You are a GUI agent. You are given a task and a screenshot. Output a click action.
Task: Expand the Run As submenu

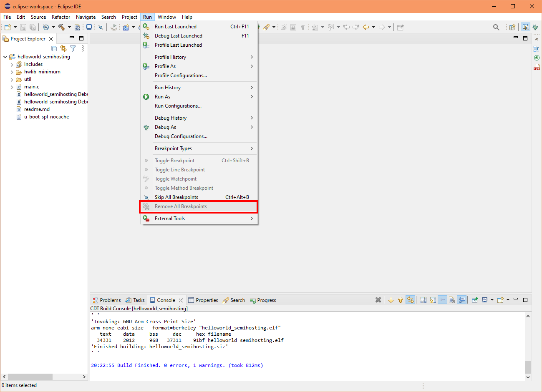click(167, 96)
